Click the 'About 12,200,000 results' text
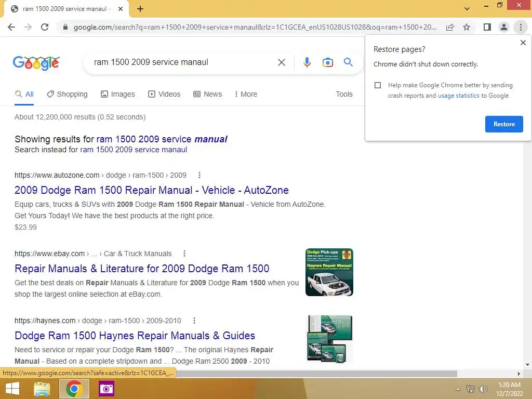The width and height of the screenshot is (532, 399). 80,117
